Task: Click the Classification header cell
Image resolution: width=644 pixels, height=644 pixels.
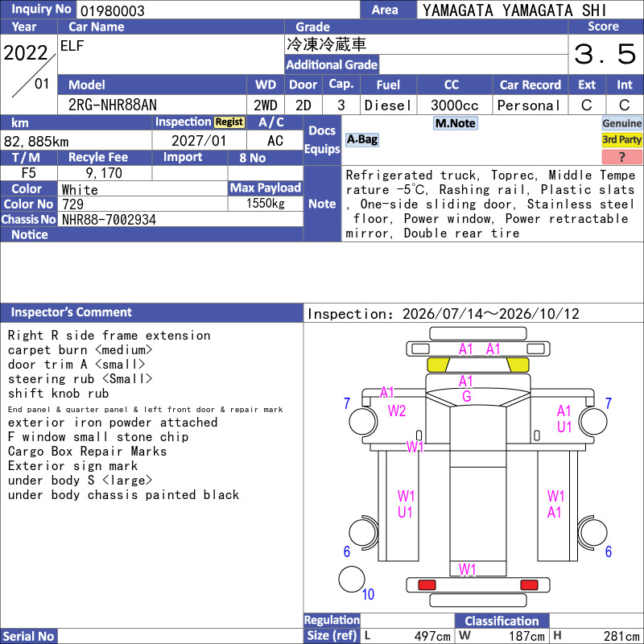Action: (502, 621)
